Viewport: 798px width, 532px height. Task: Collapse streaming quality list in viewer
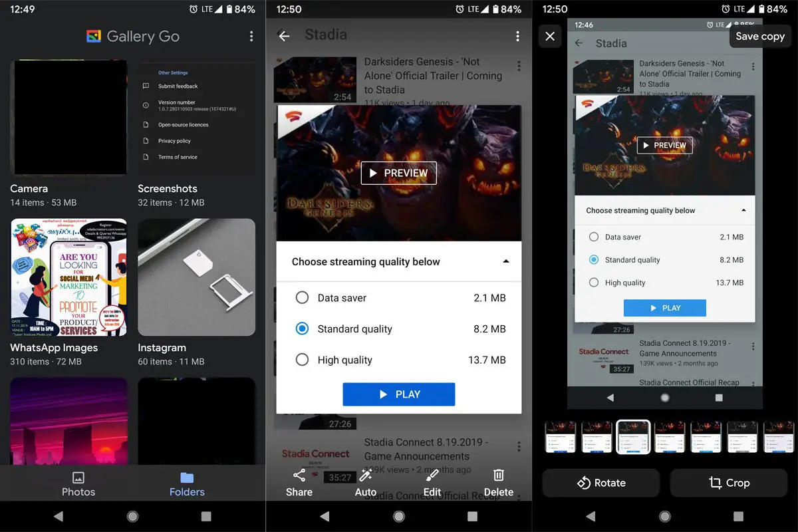[506, 261]
